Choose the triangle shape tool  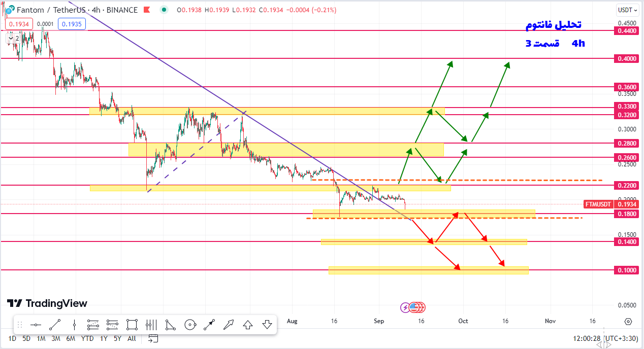(171, 325)
